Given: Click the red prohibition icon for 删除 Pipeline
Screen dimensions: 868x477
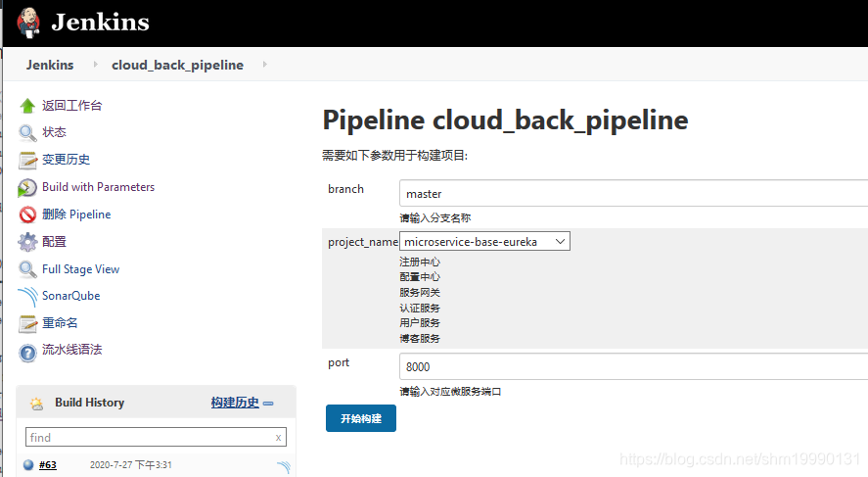Looking at the screenshot, I should tap(27, 215).
